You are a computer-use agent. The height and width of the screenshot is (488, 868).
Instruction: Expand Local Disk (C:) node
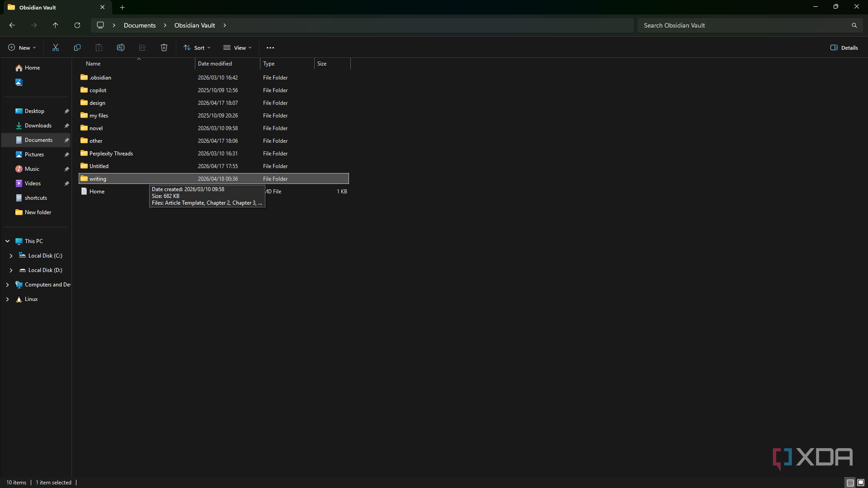coord(11,256)
